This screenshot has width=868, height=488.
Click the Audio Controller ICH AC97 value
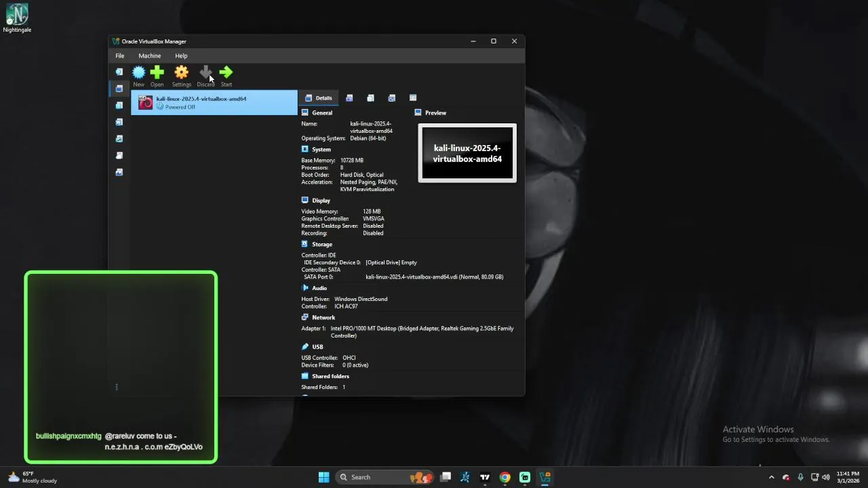346,306
